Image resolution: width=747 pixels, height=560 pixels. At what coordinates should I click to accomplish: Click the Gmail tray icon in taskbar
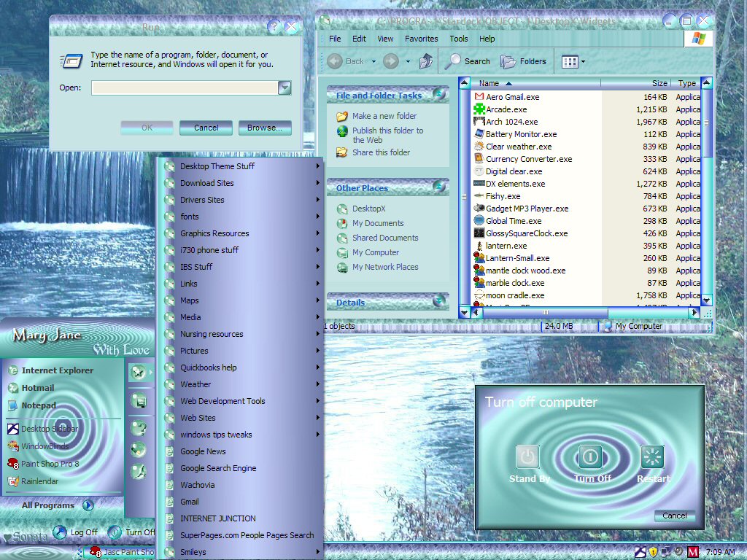(693, 552)
